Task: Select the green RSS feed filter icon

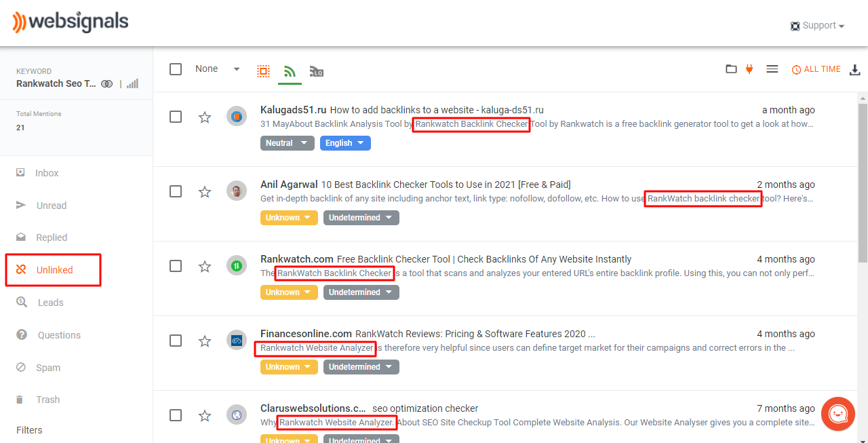Action: (x=290, y=71)
